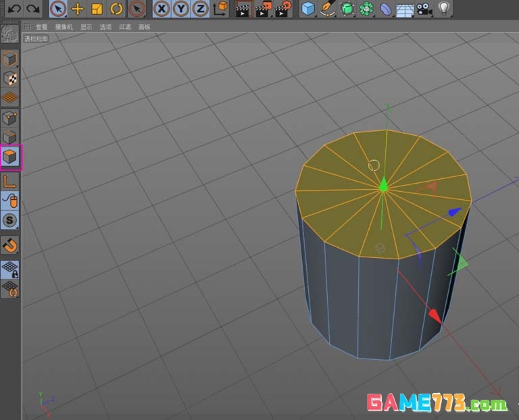Switch to Points mode
519x420 pixels.
point(9,117)
